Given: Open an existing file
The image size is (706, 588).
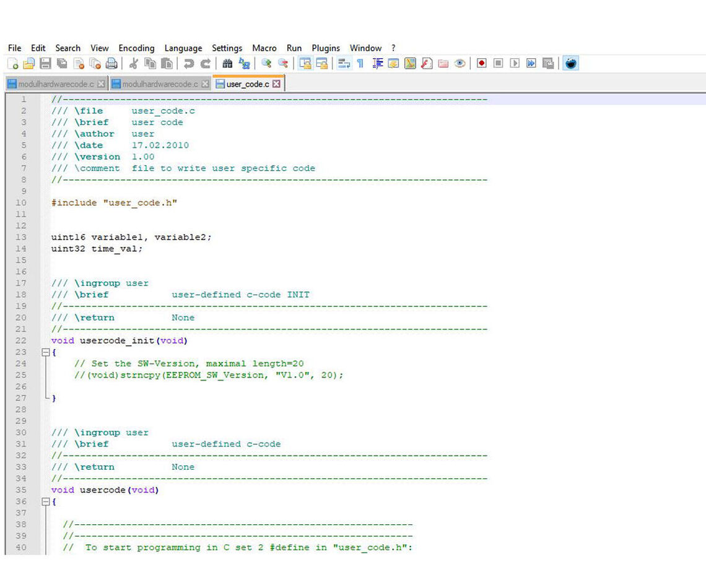Looking at the screenshot, I should tap(28, 63).
